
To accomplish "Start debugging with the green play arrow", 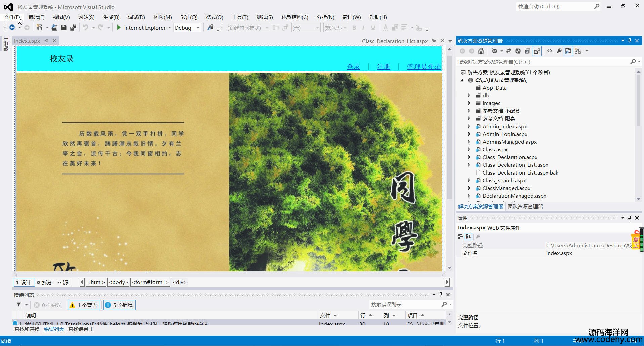I will [119, 28].
